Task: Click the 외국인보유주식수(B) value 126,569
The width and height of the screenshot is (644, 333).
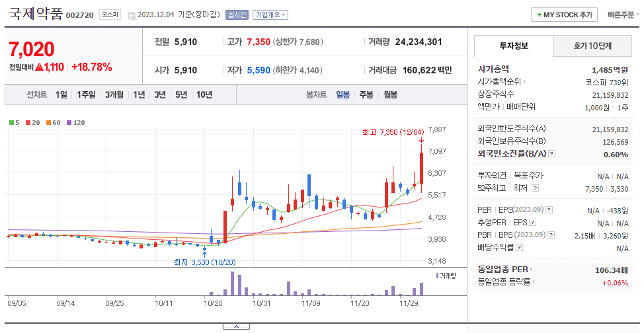Action: (615, 141)
